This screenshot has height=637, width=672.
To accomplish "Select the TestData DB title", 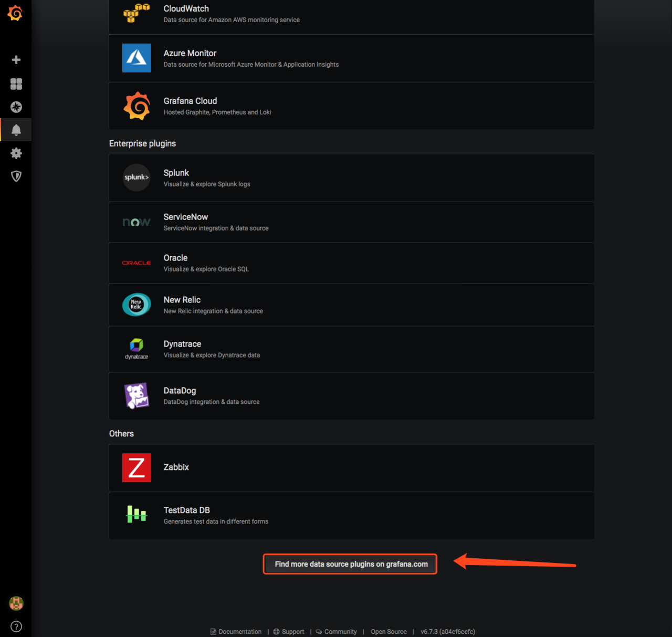I will [187, 510].
